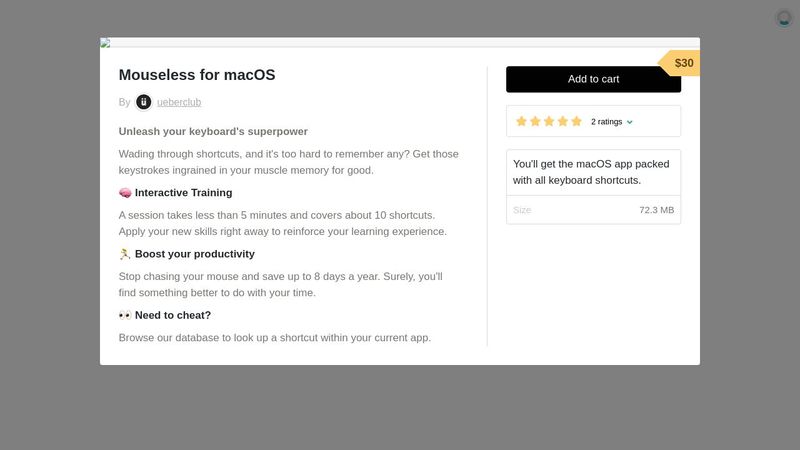The image size is (800, 450).
Task: Click the fourth rating star
Action: tap(563, 121)
